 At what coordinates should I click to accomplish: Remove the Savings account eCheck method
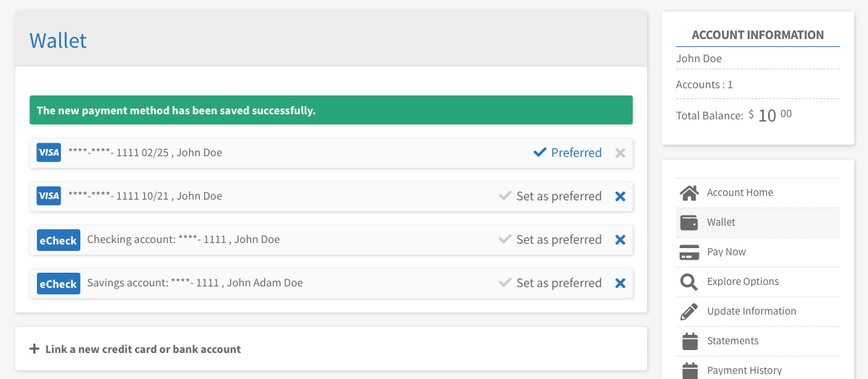click(620, 283)
